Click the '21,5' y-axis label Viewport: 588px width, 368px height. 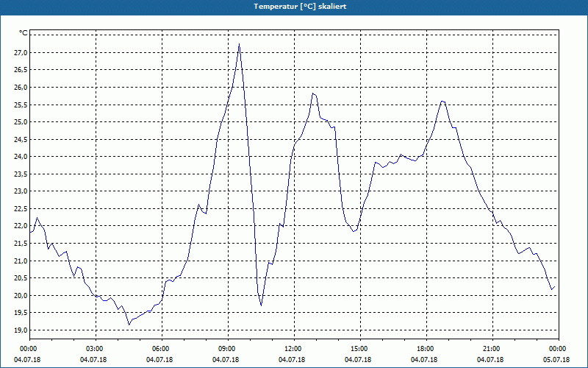21,244
